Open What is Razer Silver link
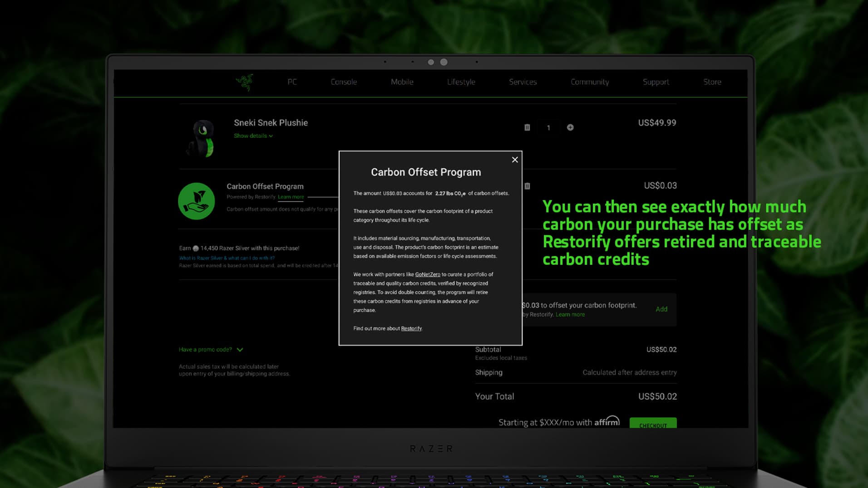The height and width of the screenshot is (488, 868). pos(227,258)
